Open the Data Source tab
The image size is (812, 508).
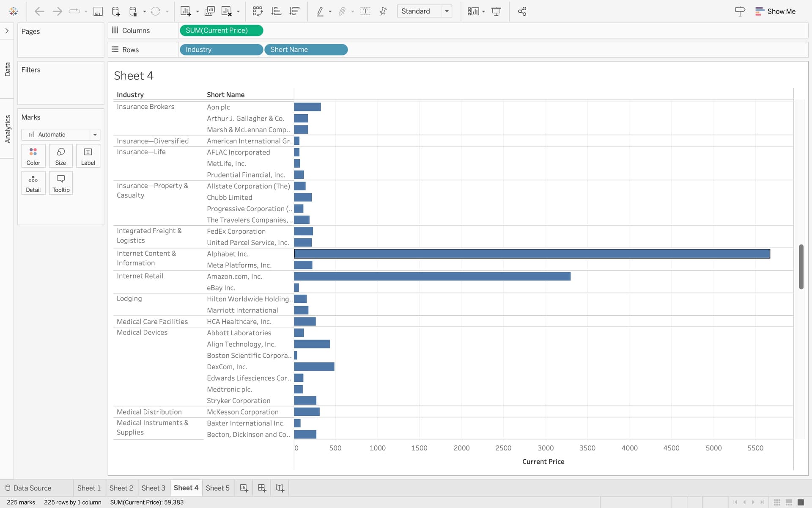28,488
